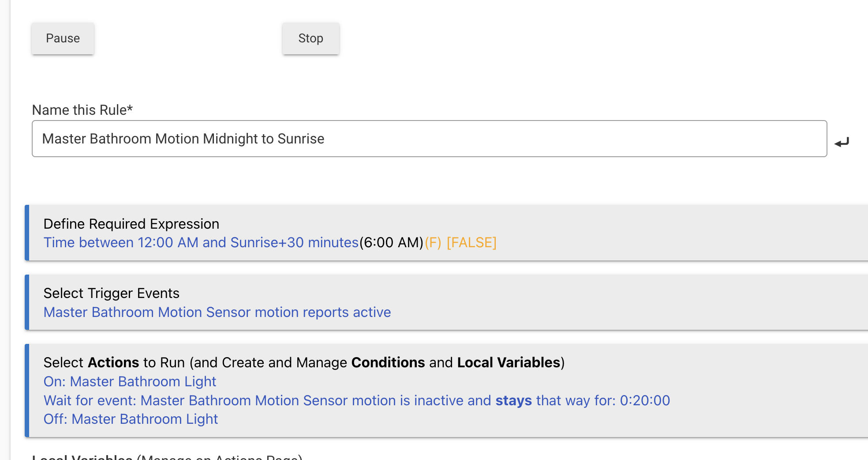Click the Local Variables heading
This screenshot has width=868, height=460.
coord(82,457)
